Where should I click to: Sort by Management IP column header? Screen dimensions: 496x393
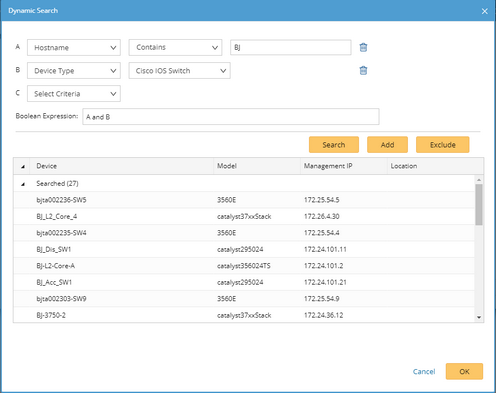[344, 166]
